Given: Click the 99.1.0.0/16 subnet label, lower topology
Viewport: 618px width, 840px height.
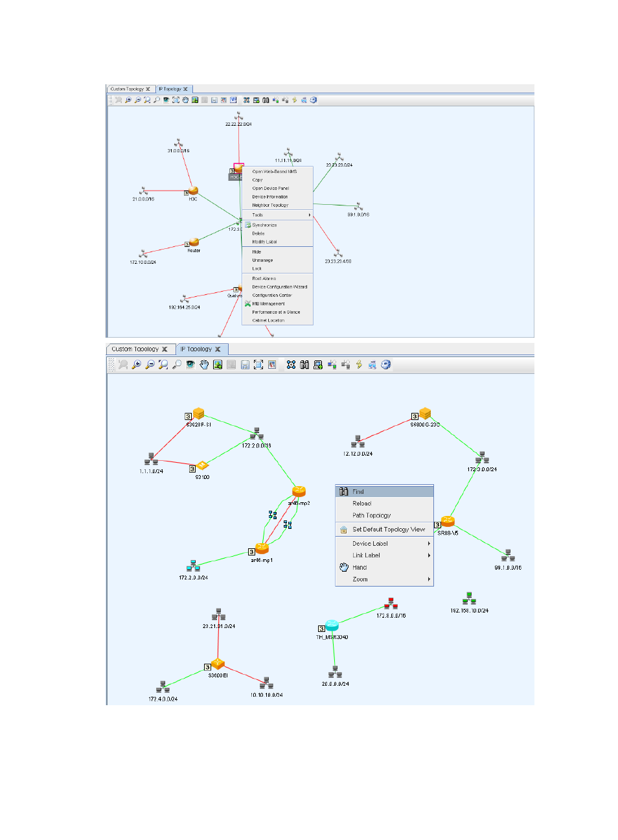Looking at the screenshot, I should click(508, 568).
